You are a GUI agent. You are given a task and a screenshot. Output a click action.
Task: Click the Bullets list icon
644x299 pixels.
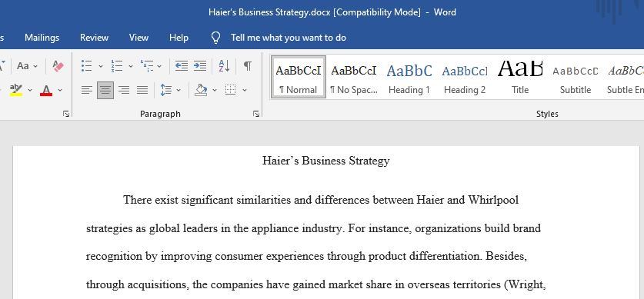(x=86, y=65)
